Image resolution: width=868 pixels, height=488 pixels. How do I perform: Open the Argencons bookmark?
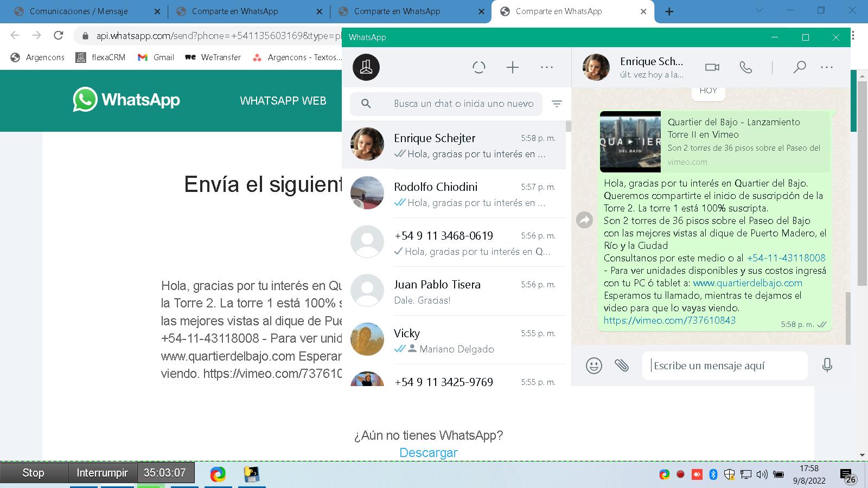pos(38,57)
